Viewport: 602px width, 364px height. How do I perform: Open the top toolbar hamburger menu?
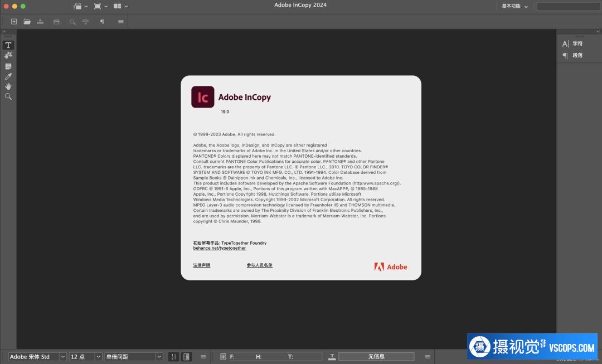pos(120,22)
